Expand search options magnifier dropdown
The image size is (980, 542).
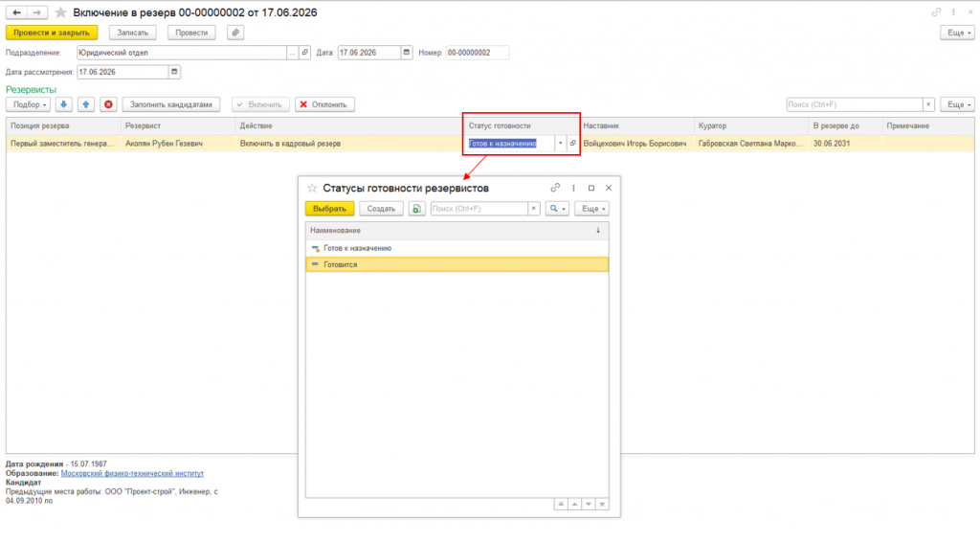click(x=557, y=209)
